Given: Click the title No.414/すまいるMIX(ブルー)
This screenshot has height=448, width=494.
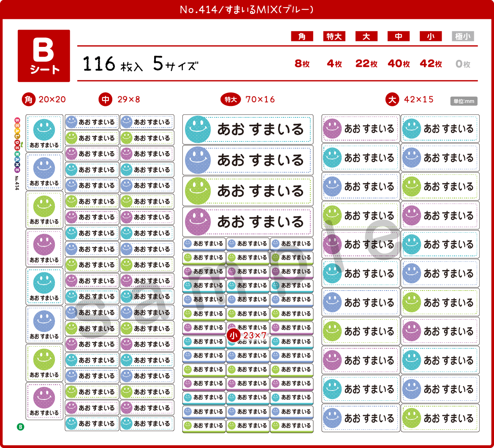Looking at the screenshot, I should pos(247,9).
